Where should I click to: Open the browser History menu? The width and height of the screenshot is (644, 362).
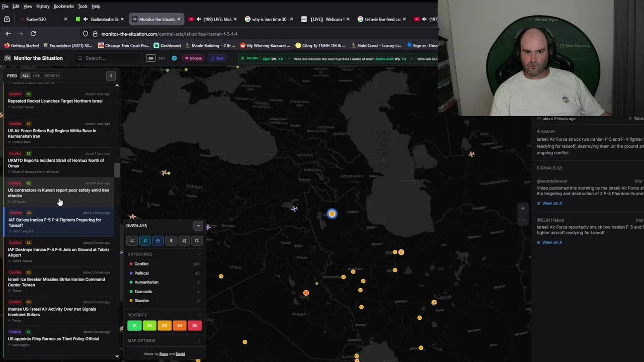tap(43, 6)
